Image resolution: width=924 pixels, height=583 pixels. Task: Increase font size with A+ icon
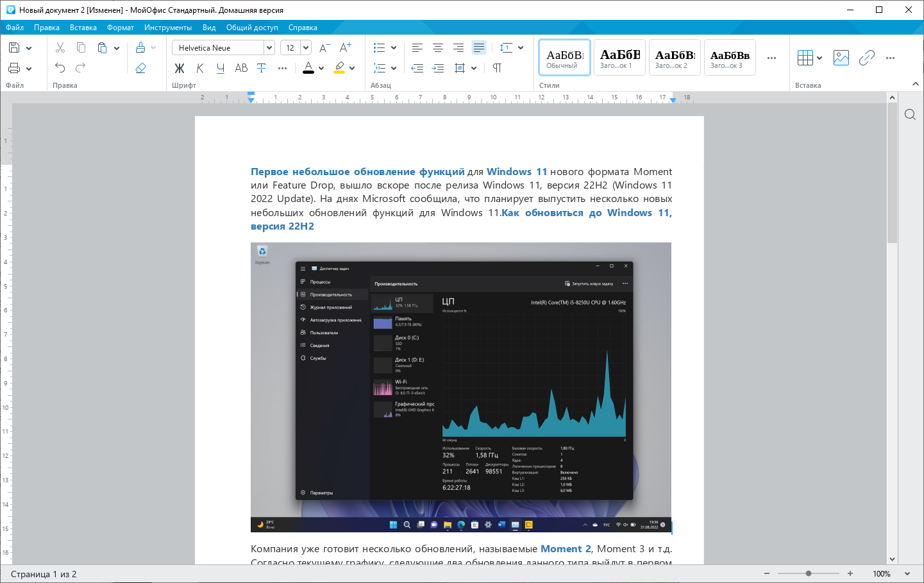346,47
